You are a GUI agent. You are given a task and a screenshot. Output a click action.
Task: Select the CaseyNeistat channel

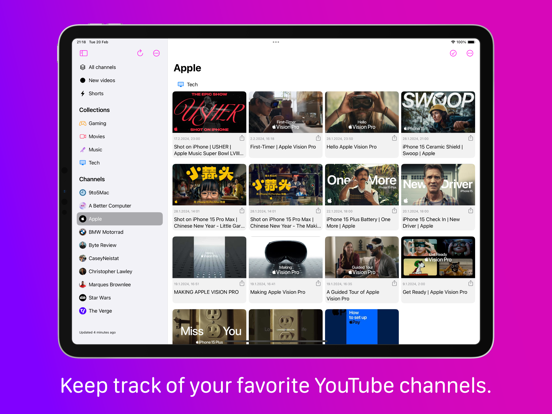click(x=120, y=258)
